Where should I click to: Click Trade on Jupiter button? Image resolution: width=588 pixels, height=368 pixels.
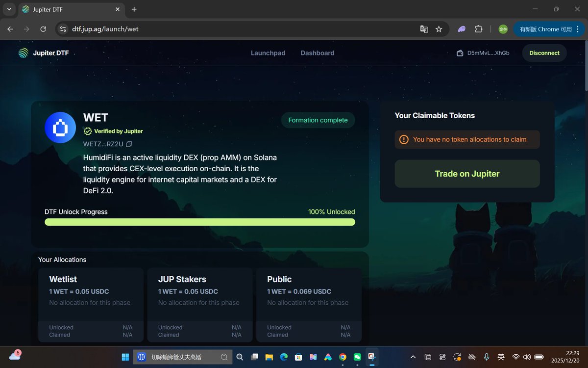click(x=467, y=174)
